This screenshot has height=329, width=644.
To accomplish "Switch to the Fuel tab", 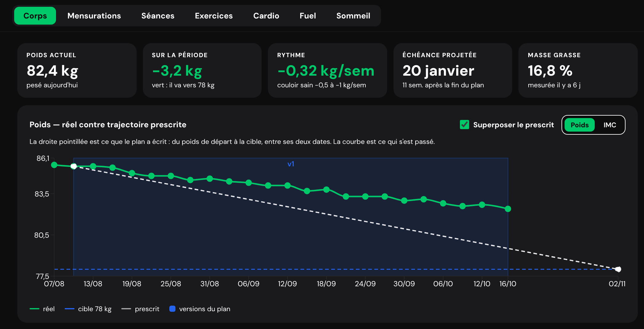I will pos(308,16).
